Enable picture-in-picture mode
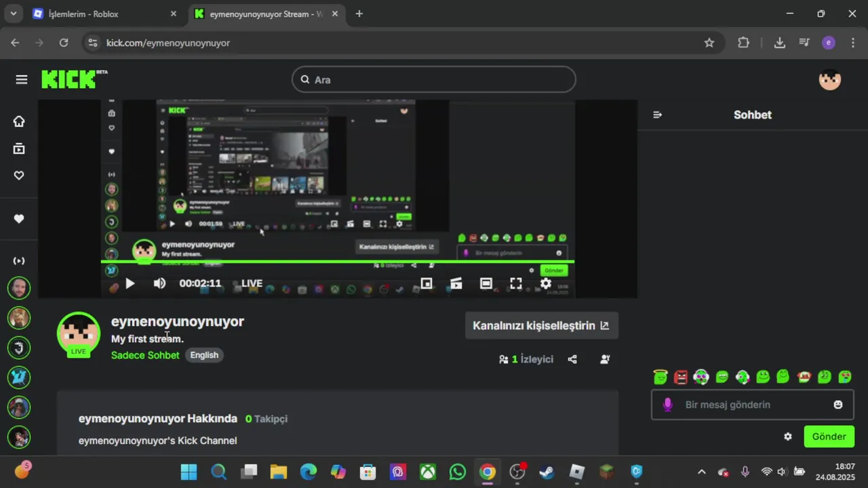Image resolution: width=868 pixels, height=488 pixels. pyautogui.click(x=427, y=283)
